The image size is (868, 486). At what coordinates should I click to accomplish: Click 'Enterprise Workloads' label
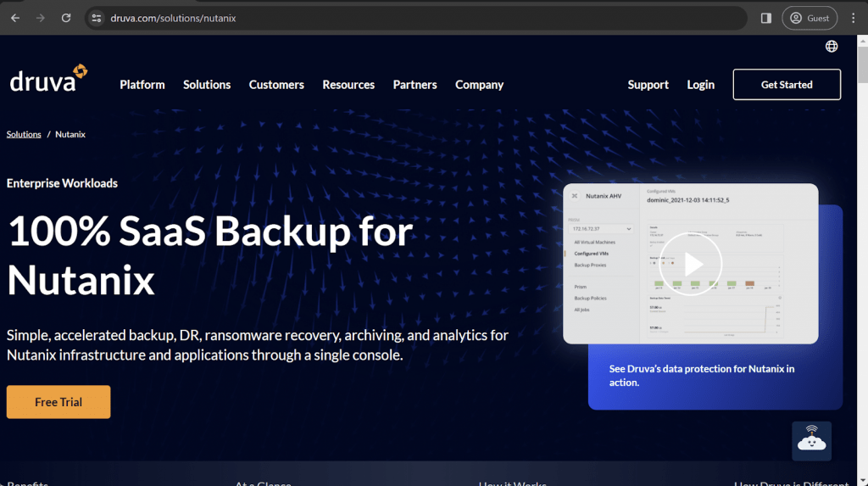point(62,183)
